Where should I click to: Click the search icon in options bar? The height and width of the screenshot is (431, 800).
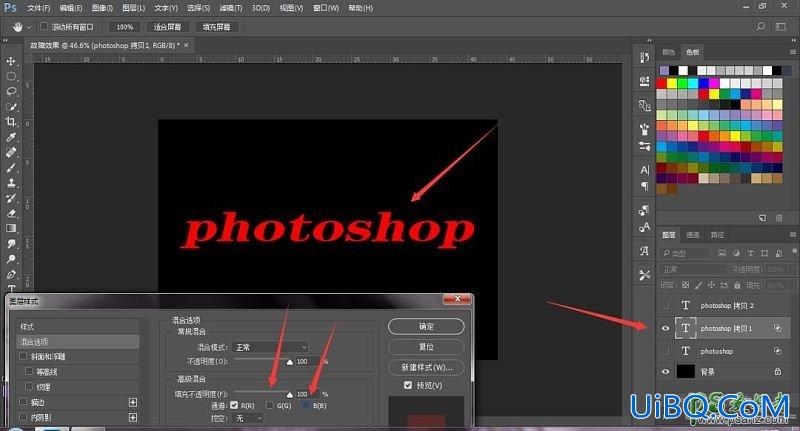point(760,27)
